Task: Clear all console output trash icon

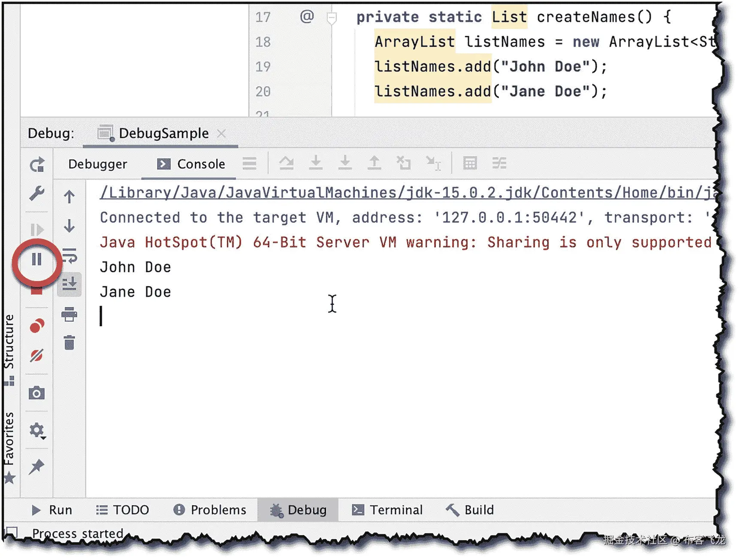Action: pyautogui.click(x=69, y=343)
